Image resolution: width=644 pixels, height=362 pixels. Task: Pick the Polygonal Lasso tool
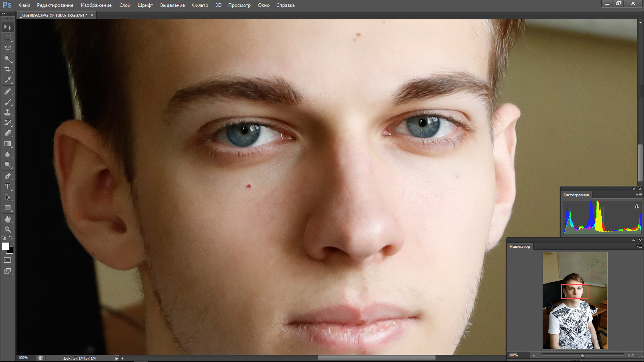tap(8, 48)
